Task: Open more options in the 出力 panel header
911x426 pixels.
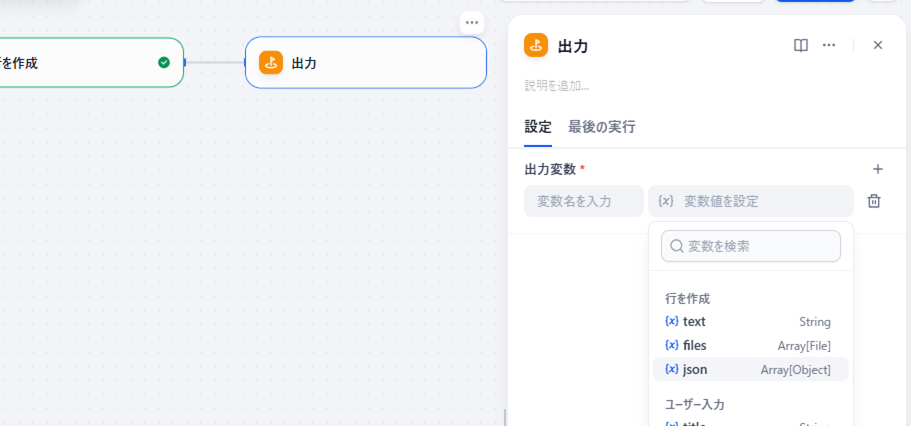Action: tap(828, 45)
